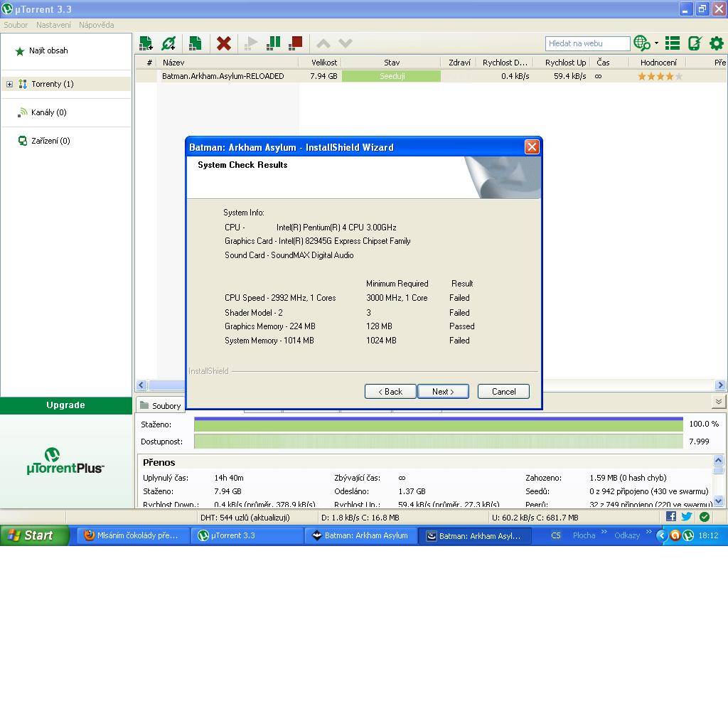Click DHT: 544 uzlů status text
Viewport: 728px width, 711px height.
(x=245, y=518)
